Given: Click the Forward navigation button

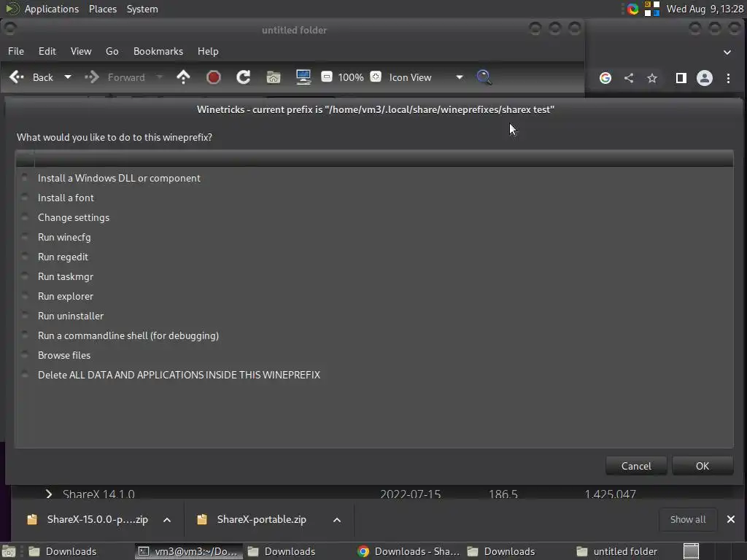Looking at the screenshot, I should point(115,77).
